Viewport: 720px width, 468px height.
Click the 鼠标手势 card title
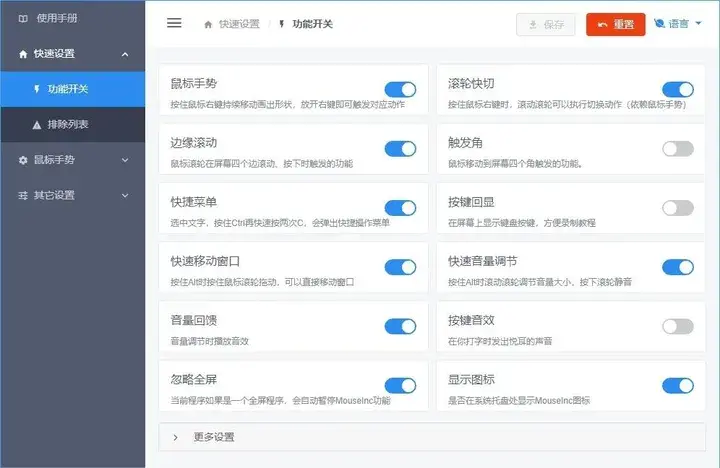tap(193, 84)
